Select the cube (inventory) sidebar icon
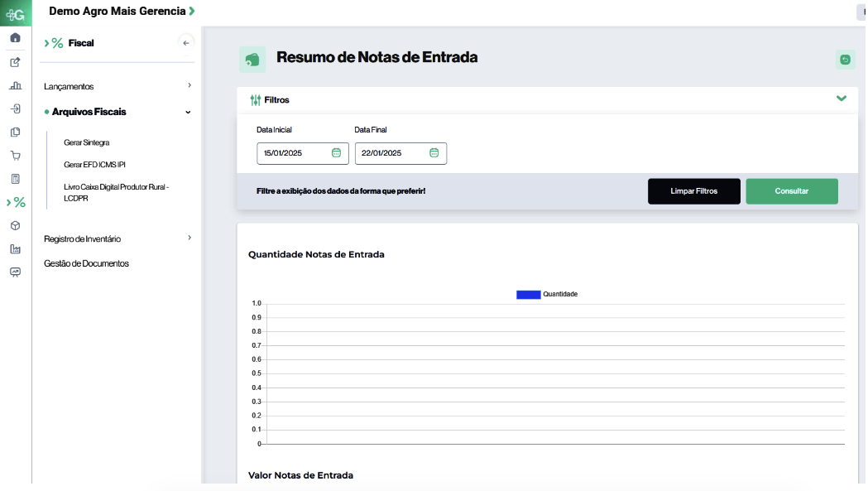The height and width of the screenshot is (491, 868). pyautogui.click(x=15, y=225)
